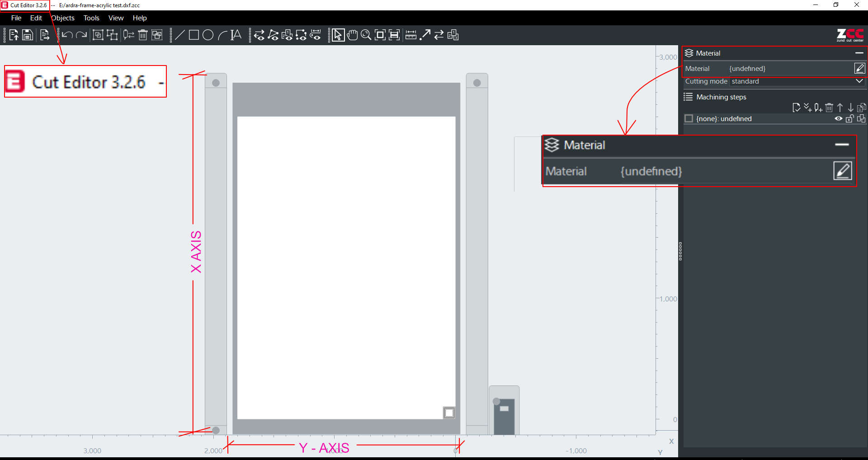Open the Cutting mode standard dropdown
Image resolution: width=868 pixels, height=460 pixels.
click(x=797, y=81)
